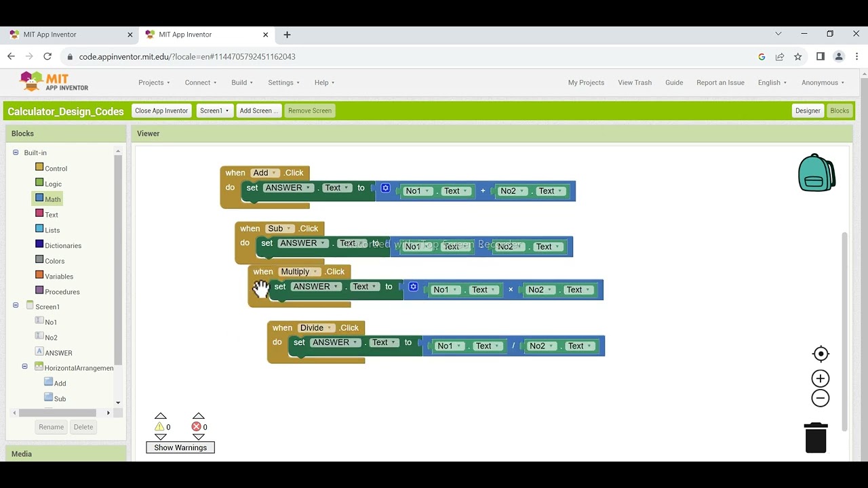Viewport: 868px width, 488px height.
Task: Open the Google icon in address bar
Action: 762,57
